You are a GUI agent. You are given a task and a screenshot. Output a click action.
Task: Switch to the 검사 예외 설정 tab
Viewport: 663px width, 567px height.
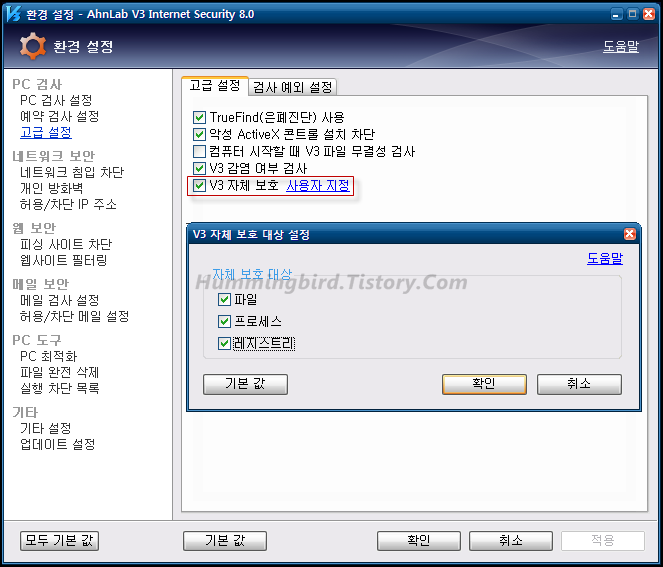pos(292,87)
